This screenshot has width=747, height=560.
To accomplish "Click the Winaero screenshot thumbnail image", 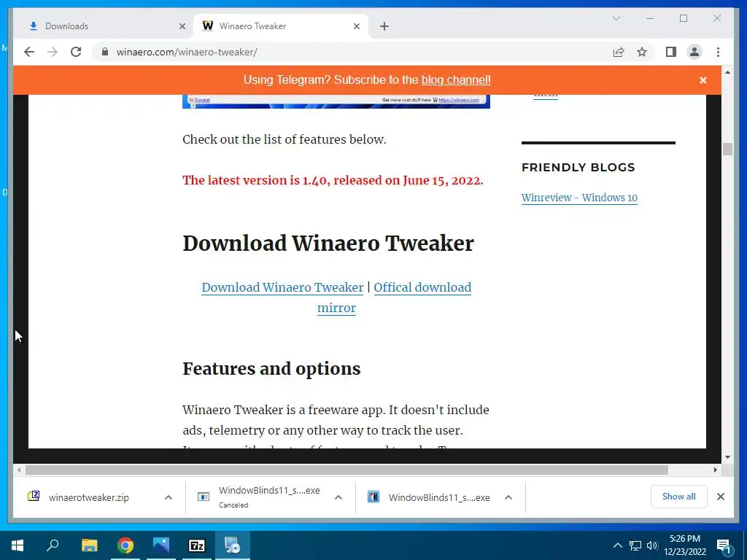I will click(336, 101).
